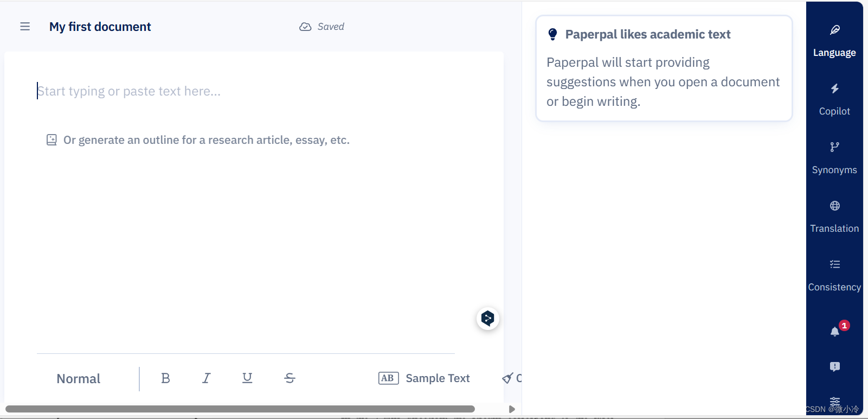Toggle strikethrough formatting
This screenshot has width=868, height=419.
tap(290, 378)
